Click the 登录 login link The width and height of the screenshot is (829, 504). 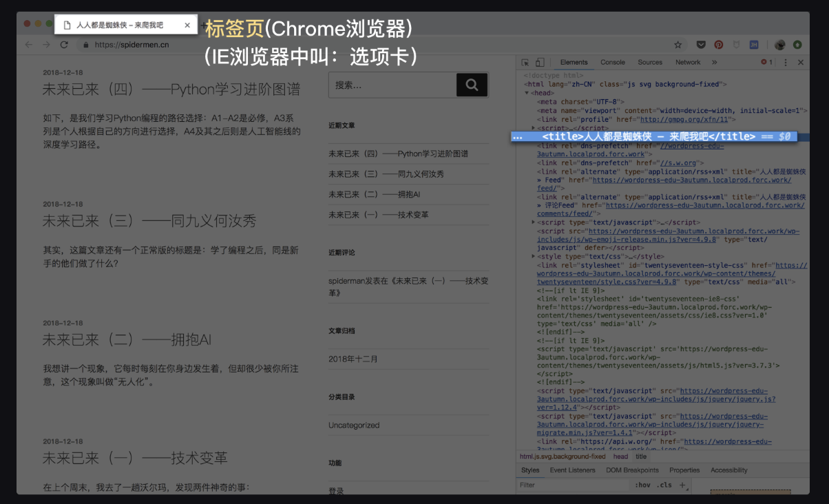tap(336, 491)
